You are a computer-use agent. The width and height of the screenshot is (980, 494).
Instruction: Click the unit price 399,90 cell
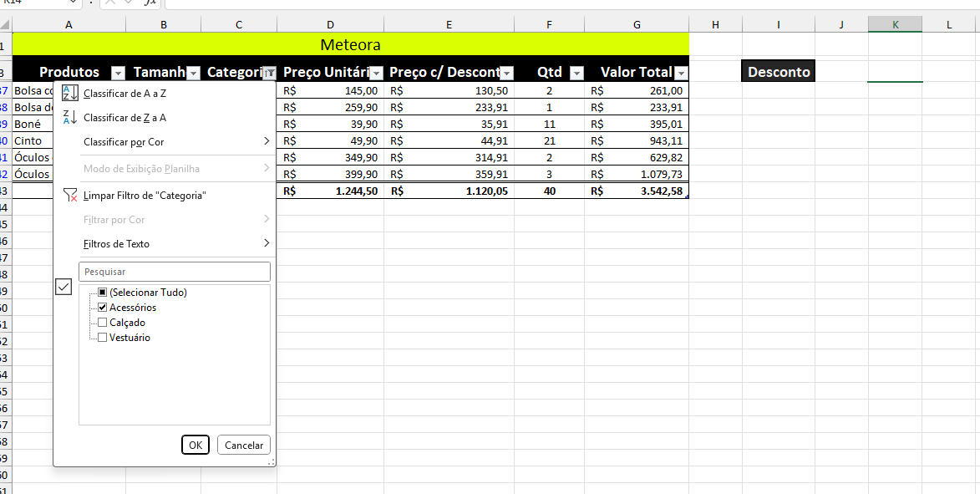click(x=331, y=174)
